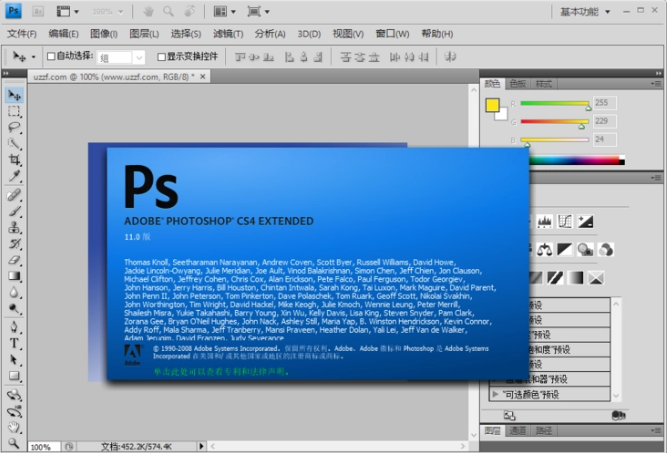Open the 编辑(E) menu
The image size is (668, 453).
point(63,34)
